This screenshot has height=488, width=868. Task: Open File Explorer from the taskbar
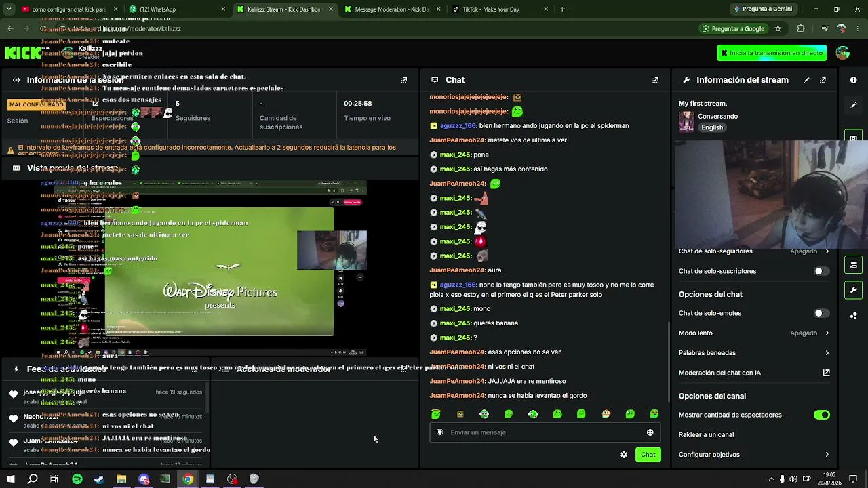click(x=121, y=479)
